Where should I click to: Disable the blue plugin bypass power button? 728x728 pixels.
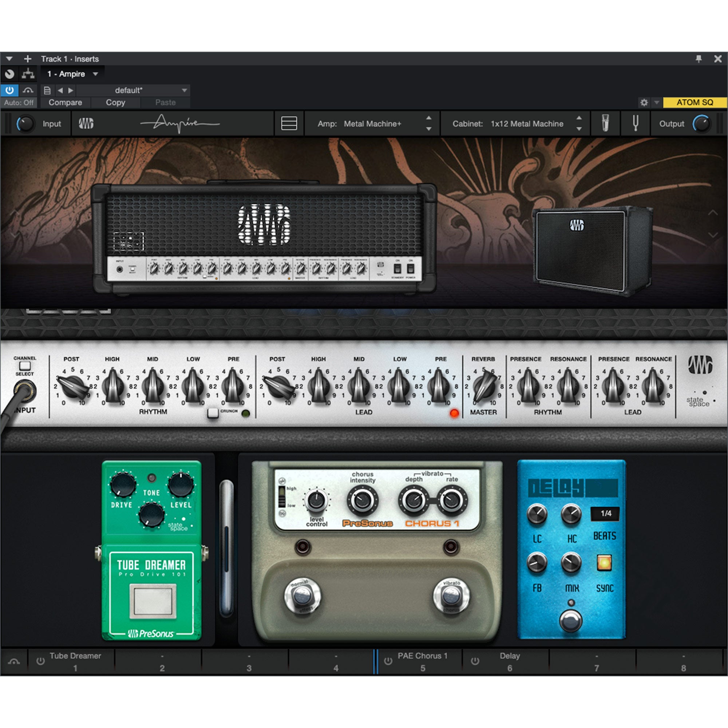(10, 90)
